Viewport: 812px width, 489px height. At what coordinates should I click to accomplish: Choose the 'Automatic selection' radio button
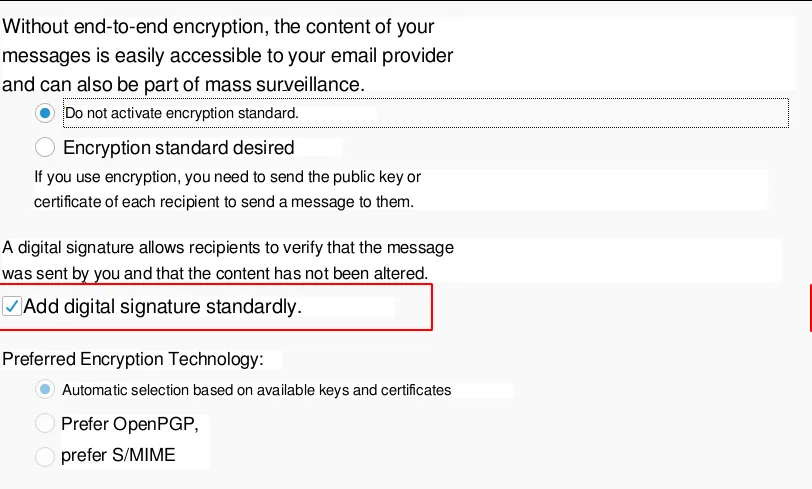[x=45, y=389]
